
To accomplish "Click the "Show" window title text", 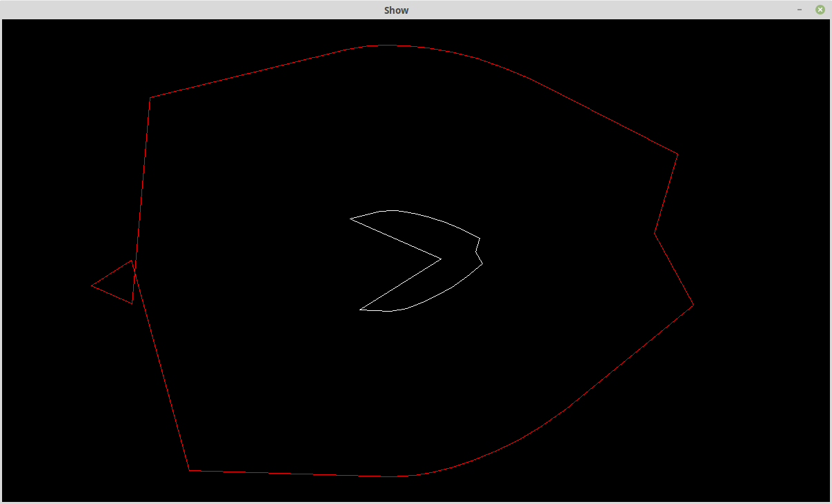I will [397, 10].
